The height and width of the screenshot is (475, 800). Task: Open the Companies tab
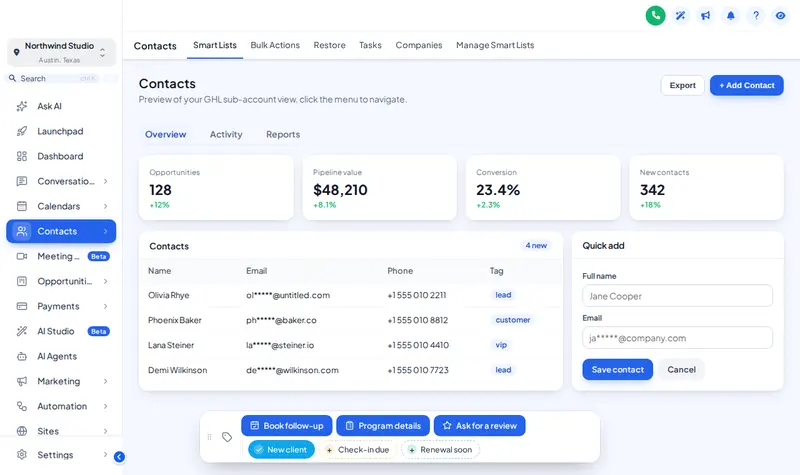click(x=418, y=45)
